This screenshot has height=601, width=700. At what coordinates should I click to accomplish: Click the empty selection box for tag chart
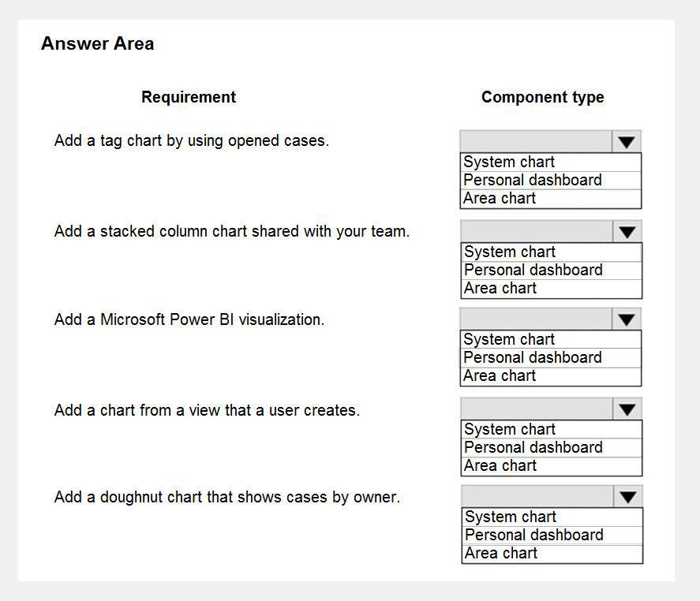click(x=536, y=142)
